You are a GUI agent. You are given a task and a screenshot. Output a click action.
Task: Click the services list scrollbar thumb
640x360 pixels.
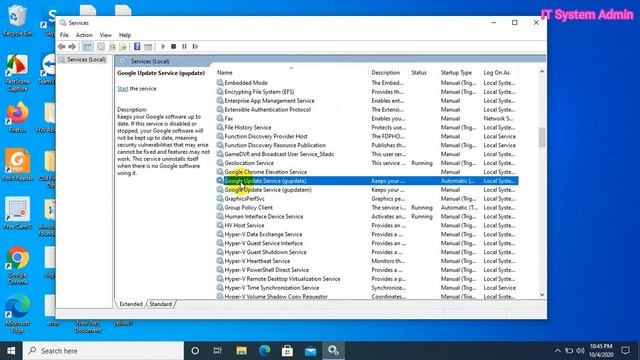tap(542, 137)
